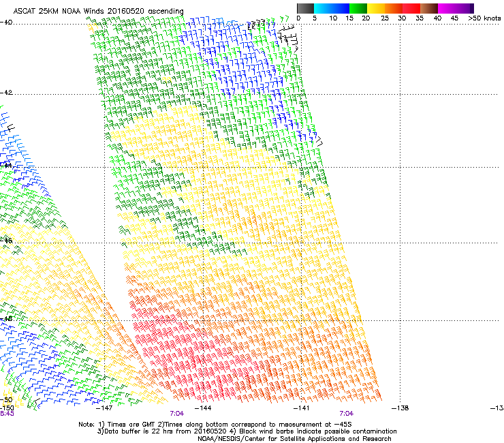
Task: Click legend scale label '5'
Action: tap(315, 18)
